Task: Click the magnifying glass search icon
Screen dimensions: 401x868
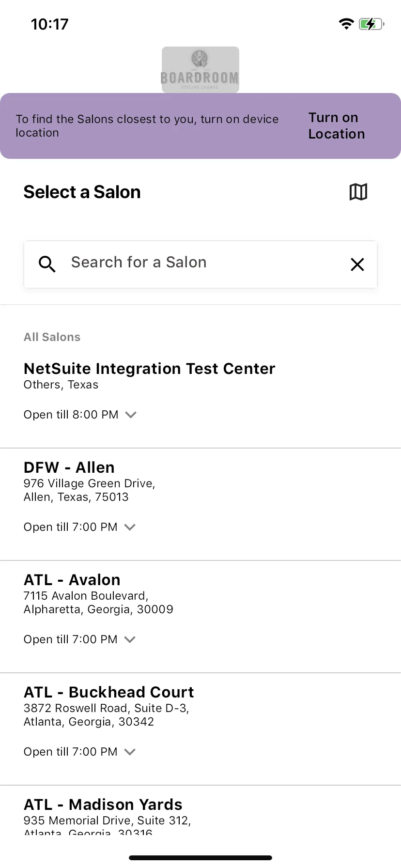Action: (47, 264)
